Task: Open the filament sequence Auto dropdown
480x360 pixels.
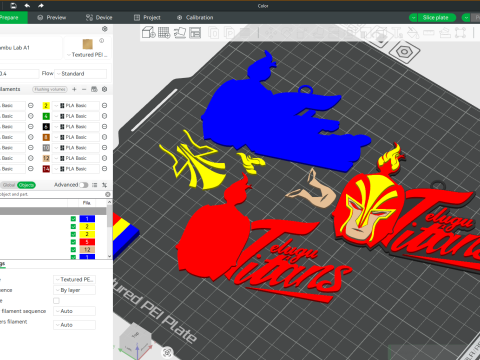Action: pos(74,311)
